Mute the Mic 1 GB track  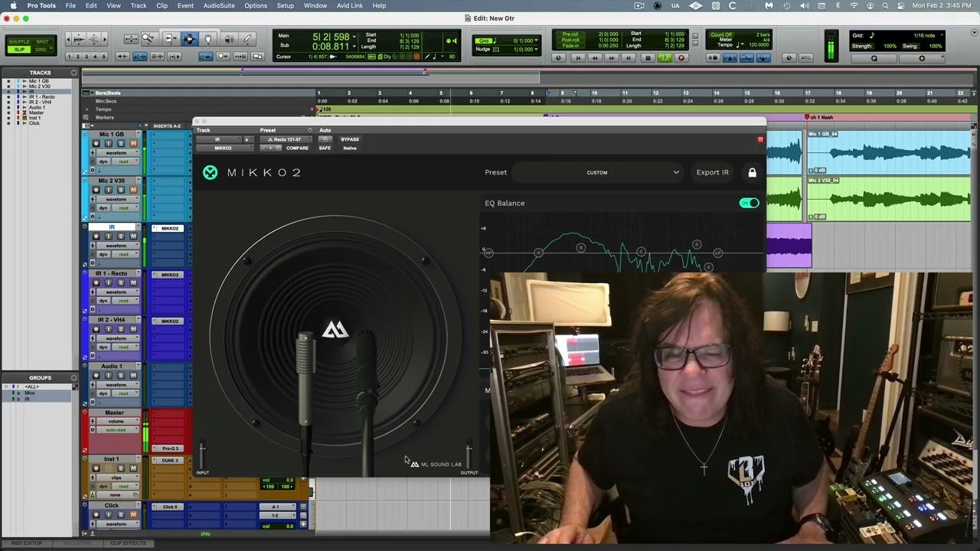pos(133,143)
